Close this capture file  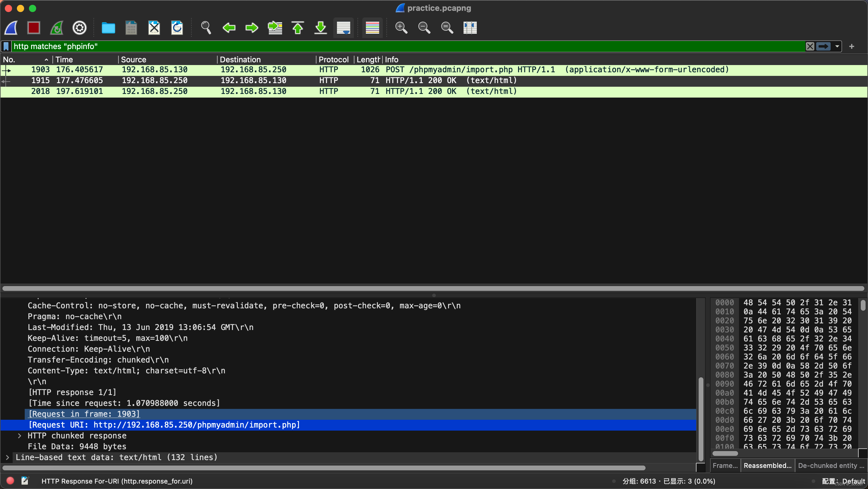click(154, 28)
